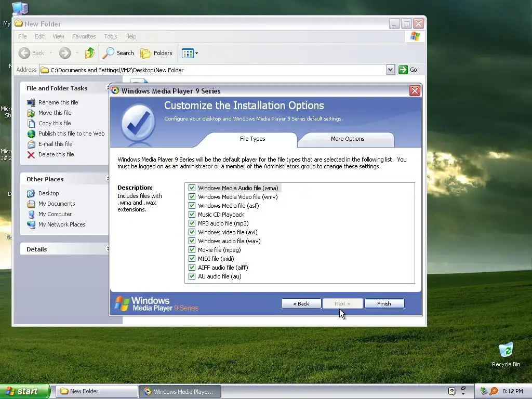Click Delete this file
The height and width of the screenshot is (399, 532).
56,154
